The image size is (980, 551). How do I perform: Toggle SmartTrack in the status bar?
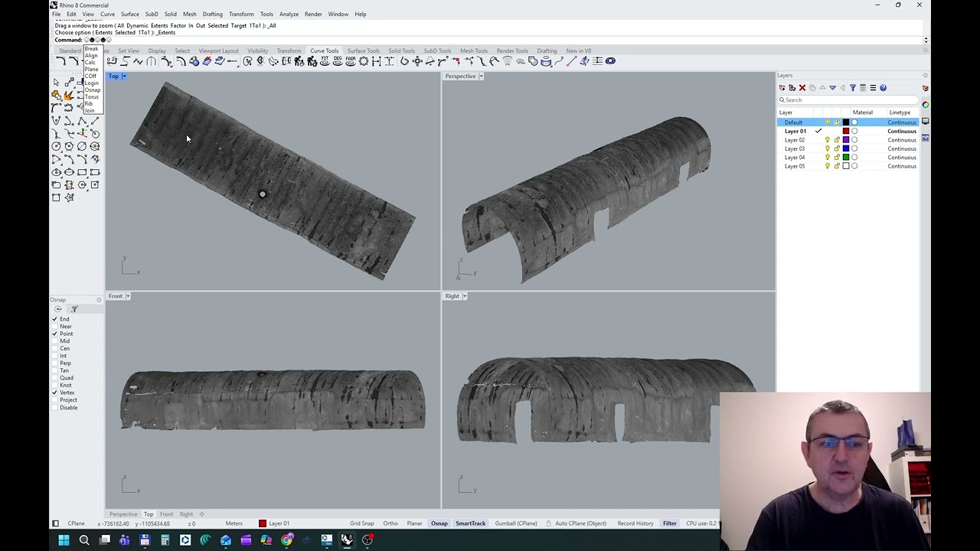point(470,523)
